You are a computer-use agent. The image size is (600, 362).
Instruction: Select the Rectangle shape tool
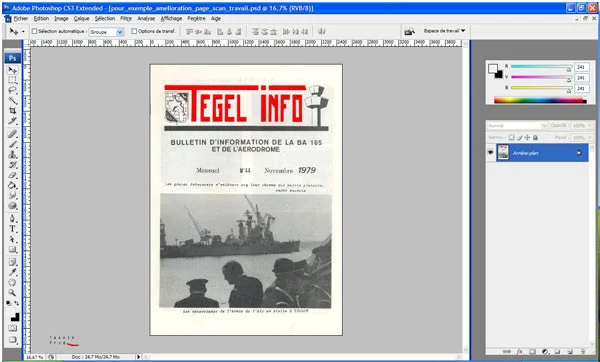(13, 249)
